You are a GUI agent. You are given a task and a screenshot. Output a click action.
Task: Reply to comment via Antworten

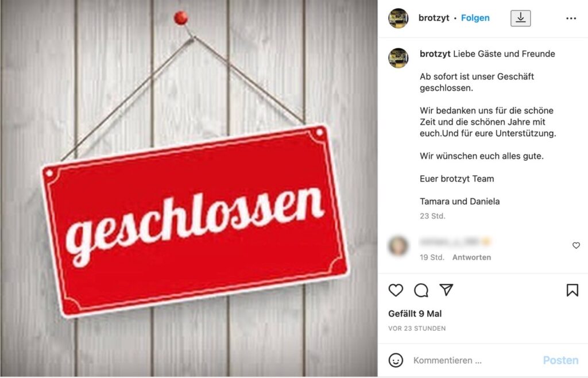coord(471,257)
